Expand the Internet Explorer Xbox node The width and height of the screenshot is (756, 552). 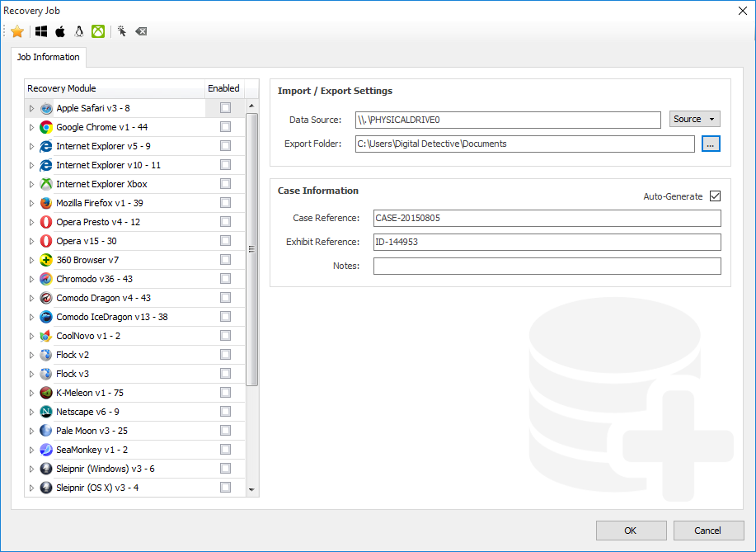pyautogui.click(x=31, y=184)
